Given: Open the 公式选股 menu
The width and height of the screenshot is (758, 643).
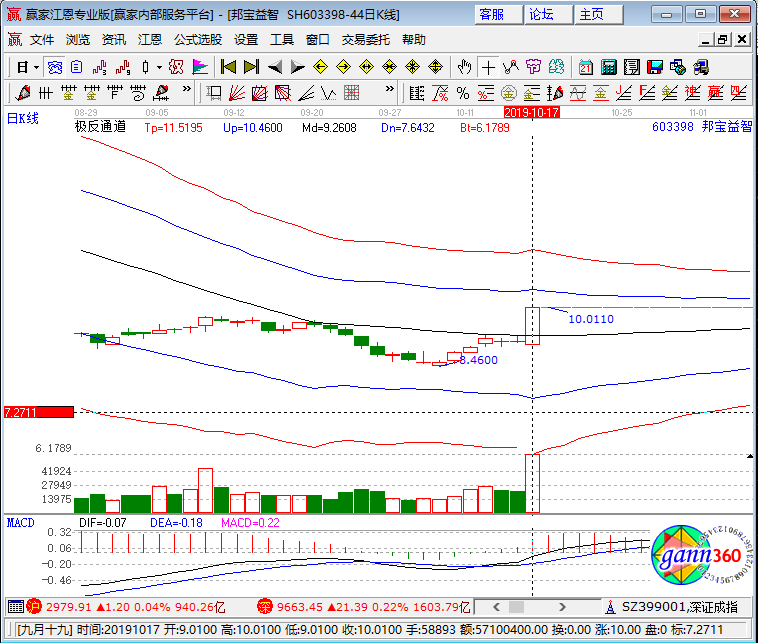Looking at the screenshot, I should click(198, 40).
